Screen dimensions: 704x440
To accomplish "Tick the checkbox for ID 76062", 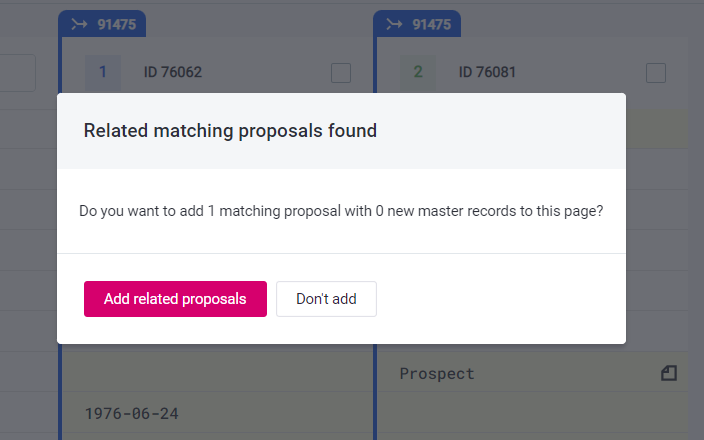I will 341,72.
